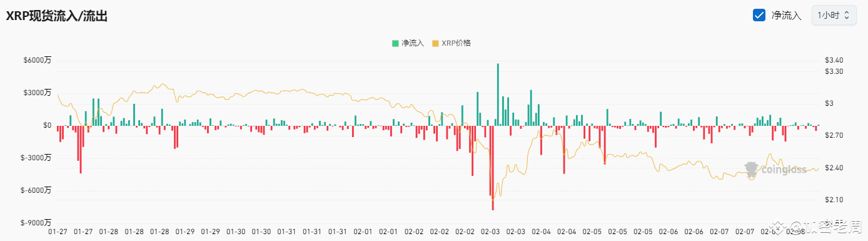Click the $3.40 price axis label

(835, 60)
